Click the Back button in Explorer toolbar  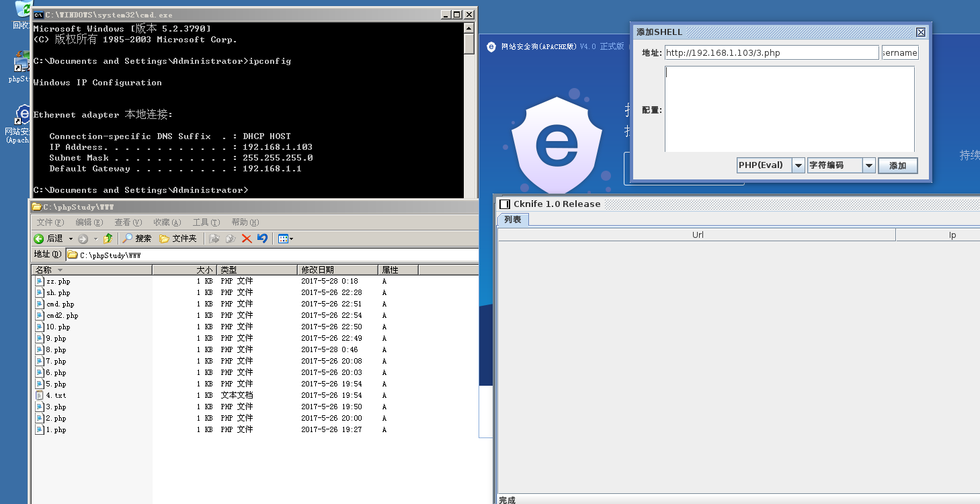tap(48, 239)
